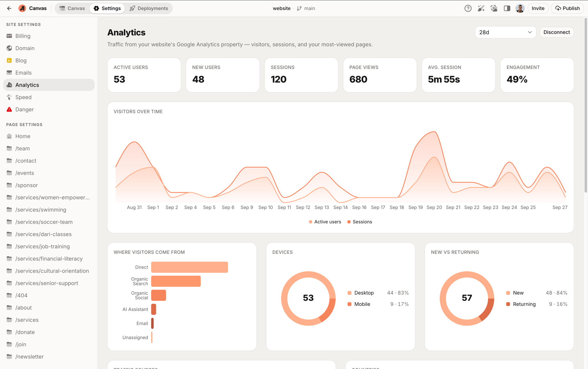Toggle the side panel layout icon
The image size is (588, 369).
click(x=507, y=8)
